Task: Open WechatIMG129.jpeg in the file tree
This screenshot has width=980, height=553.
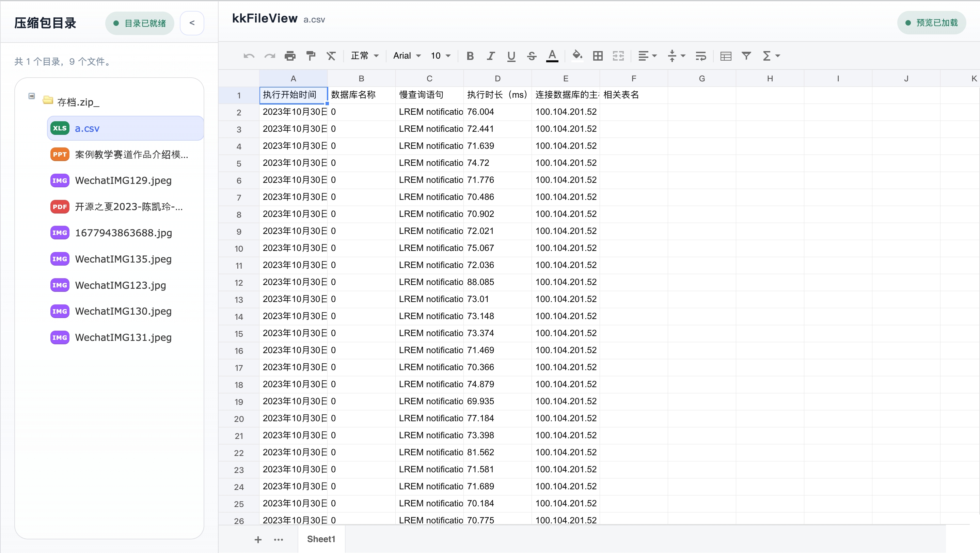Action: [x=123, y=180]
